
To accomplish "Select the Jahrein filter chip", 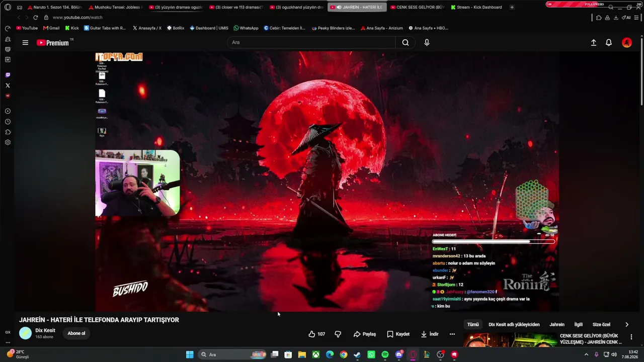I will pos(557,324).
